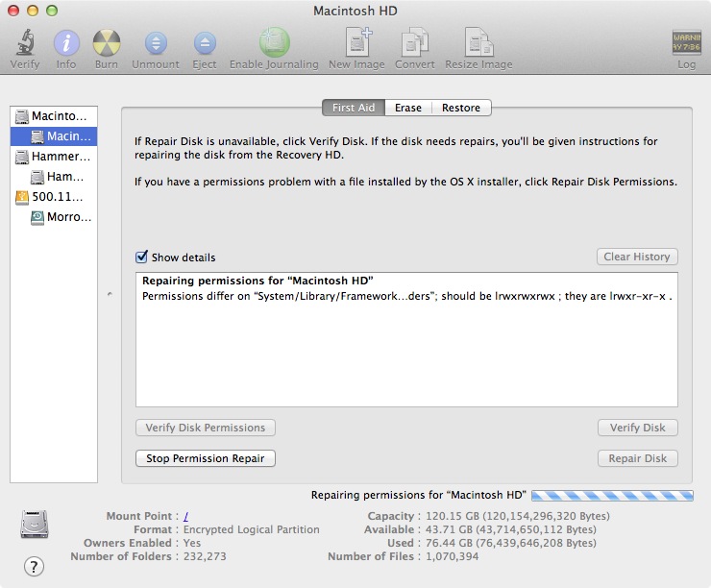Click the green zoom window button
The image size is (711, 588).
pyautogui.click(x=52, y=11)
